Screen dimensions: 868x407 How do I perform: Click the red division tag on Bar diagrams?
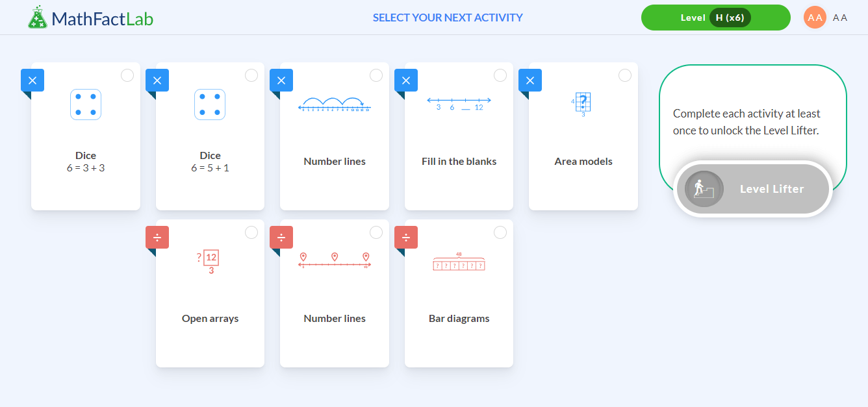406,238
